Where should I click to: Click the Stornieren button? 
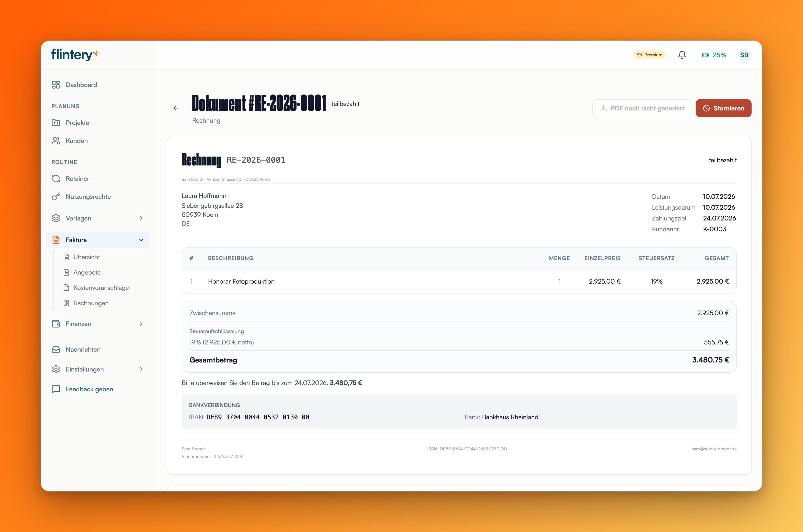[x=723, y=108]
